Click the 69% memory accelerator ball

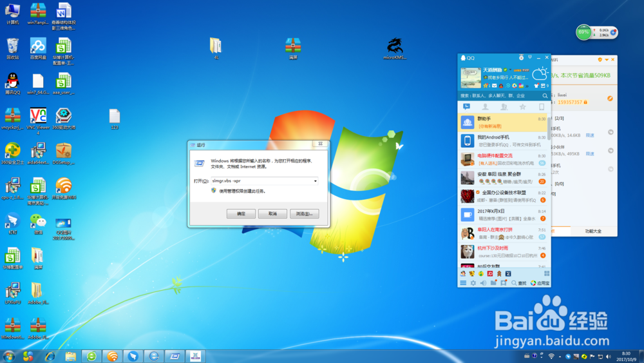click(583, 32)
